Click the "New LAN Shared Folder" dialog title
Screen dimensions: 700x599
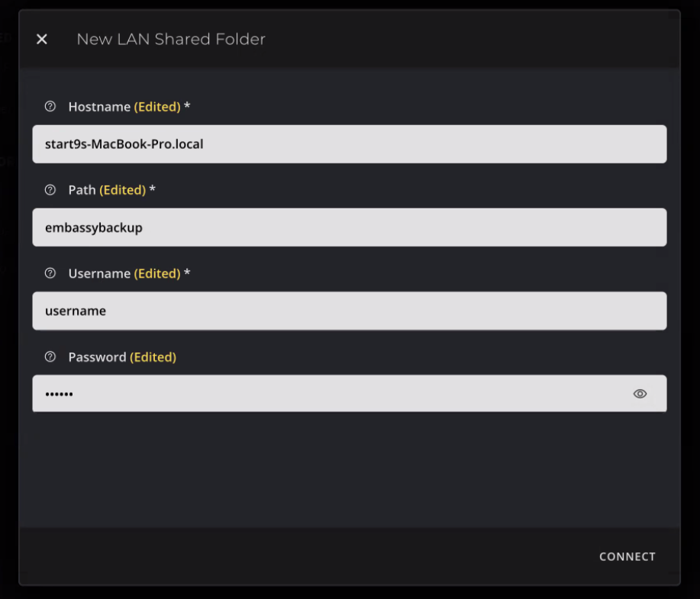click(x=171, y=39)
